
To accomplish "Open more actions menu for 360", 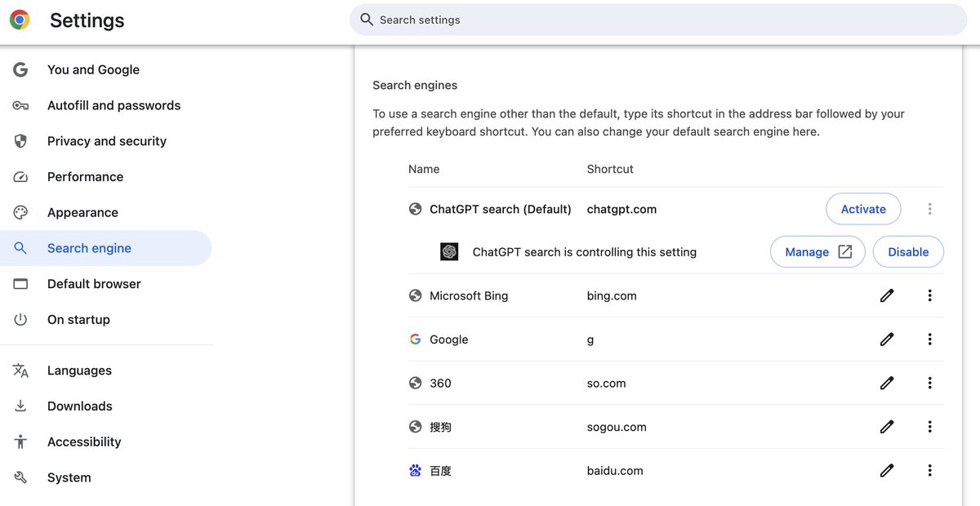I will [929, 383].
